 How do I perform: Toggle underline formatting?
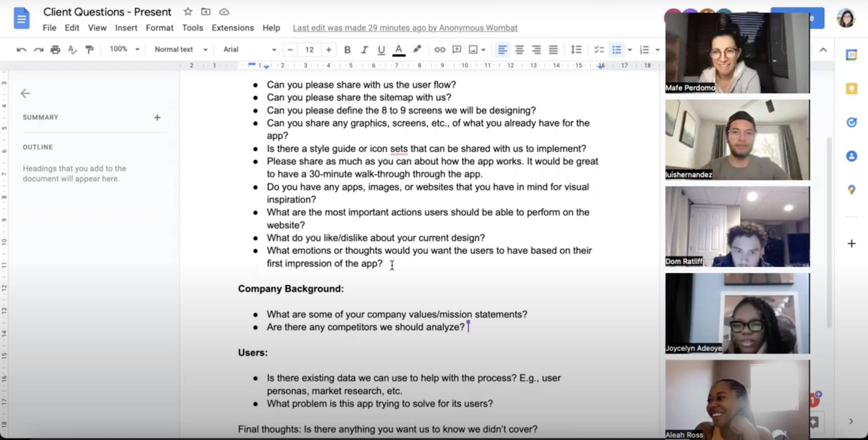click(x=381, y=50)
